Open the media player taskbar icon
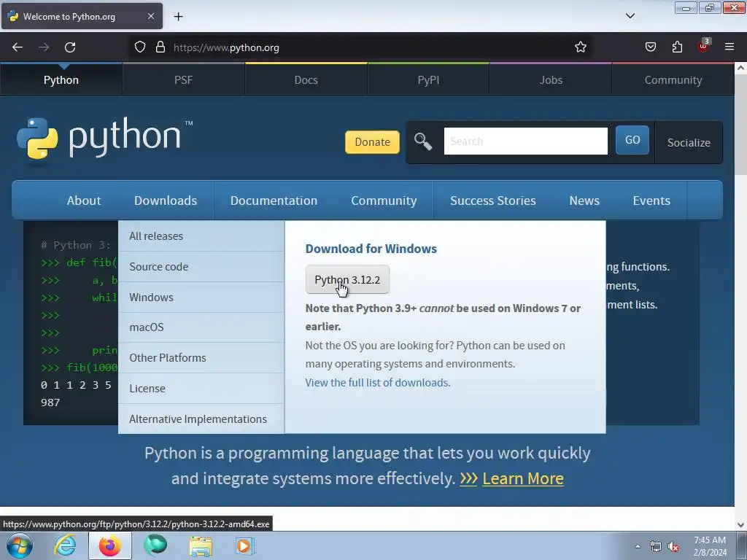 pyautogui.click(x=245, y=545)
